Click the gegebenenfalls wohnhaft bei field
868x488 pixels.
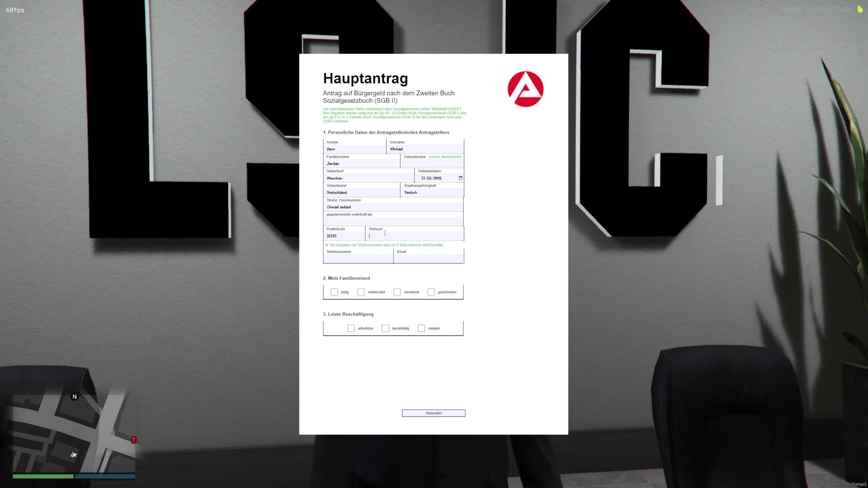[x=393, y=221]
